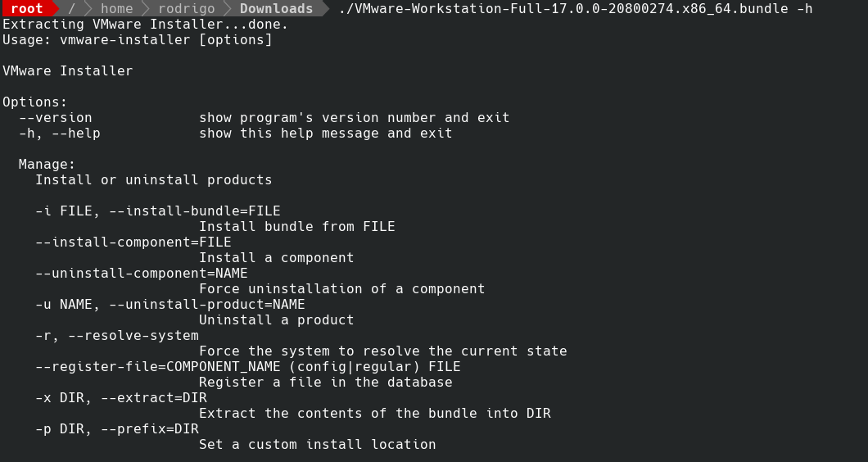Click the --version option text

tap(55, 118)
